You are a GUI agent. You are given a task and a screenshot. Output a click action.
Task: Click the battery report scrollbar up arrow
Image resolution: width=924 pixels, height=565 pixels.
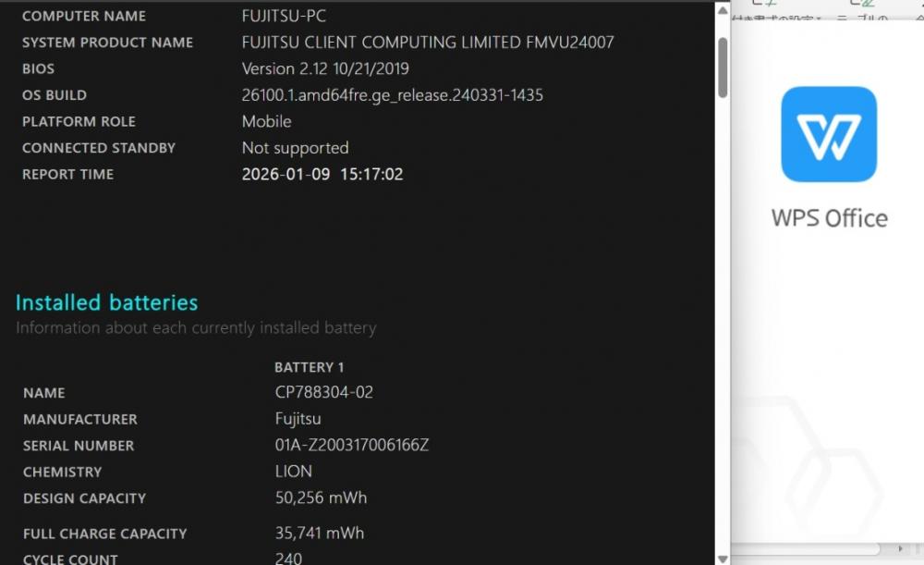(723, 10)
